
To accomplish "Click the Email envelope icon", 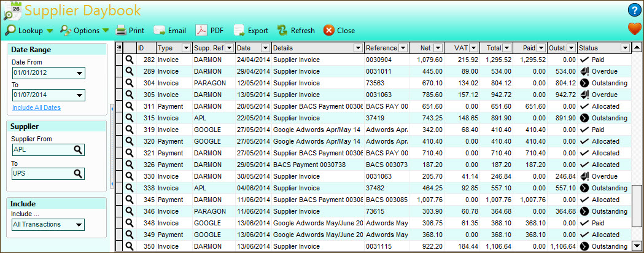I will (x=160, y=30).
